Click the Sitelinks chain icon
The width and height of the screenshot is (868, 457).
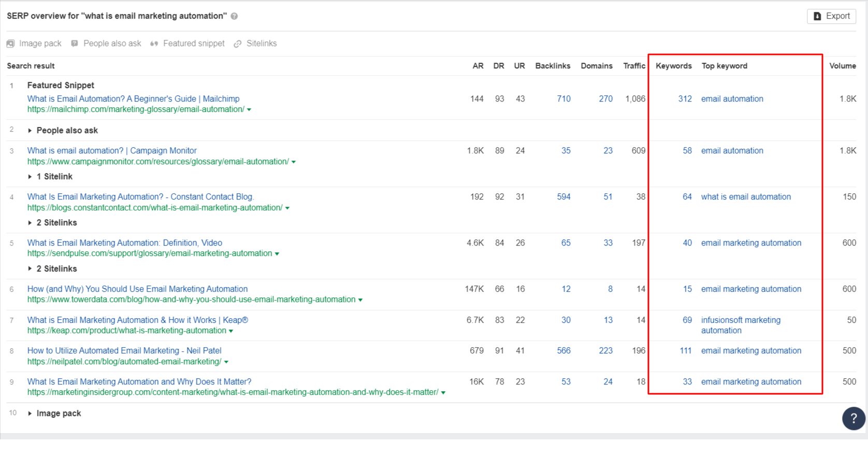tap(238, 44)
